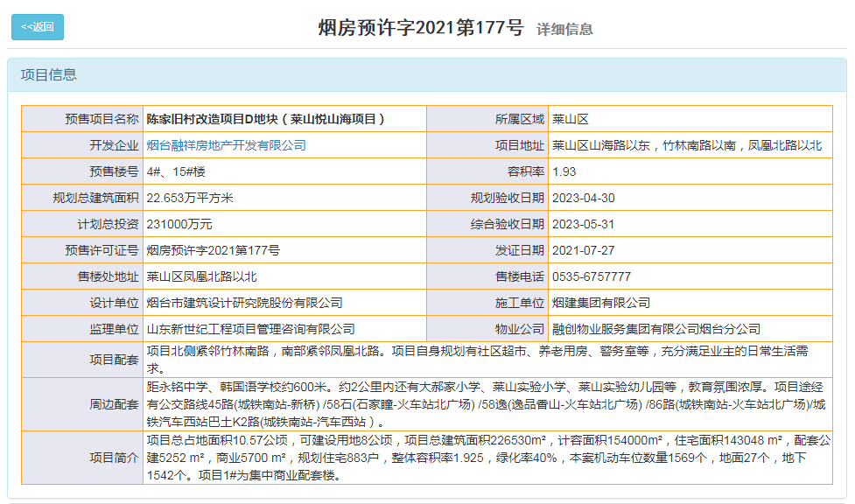Click the 所属区域 label cell
Screen dimensions: 855x504
pyautogui.click(x=487, y=119)
